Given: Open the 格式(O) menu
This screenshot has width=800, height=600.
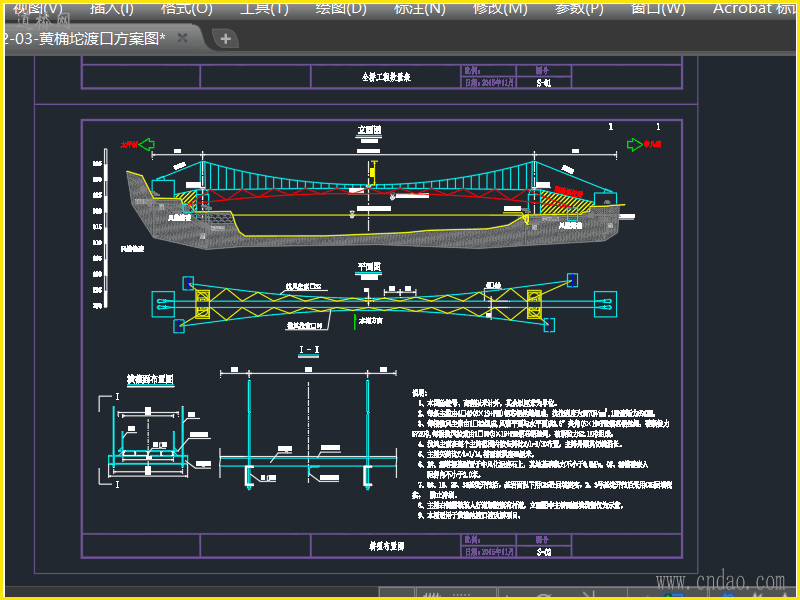Looking at the screenshot, I should point(186,8).
